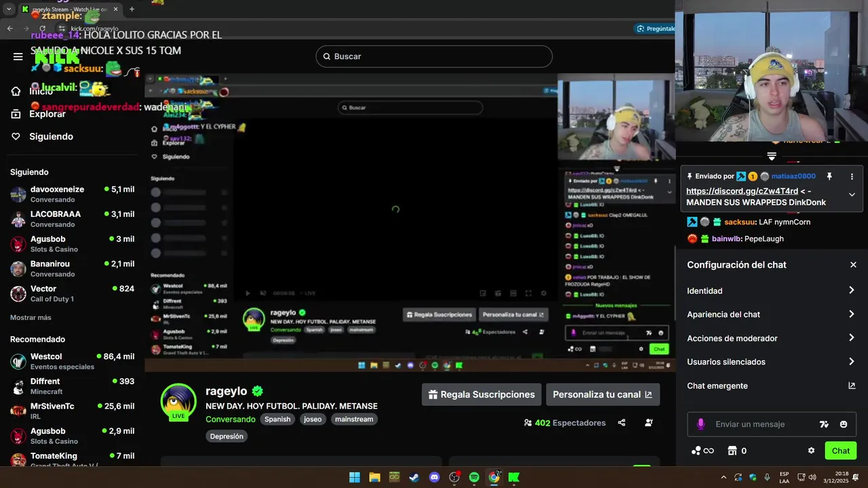
Task: Open TomateKing recommended channel
Action: pos(72,460)
